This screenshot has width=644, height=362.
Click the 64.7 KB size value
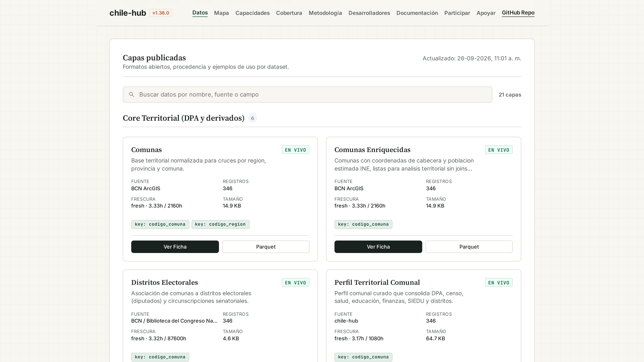click(435, 338)
